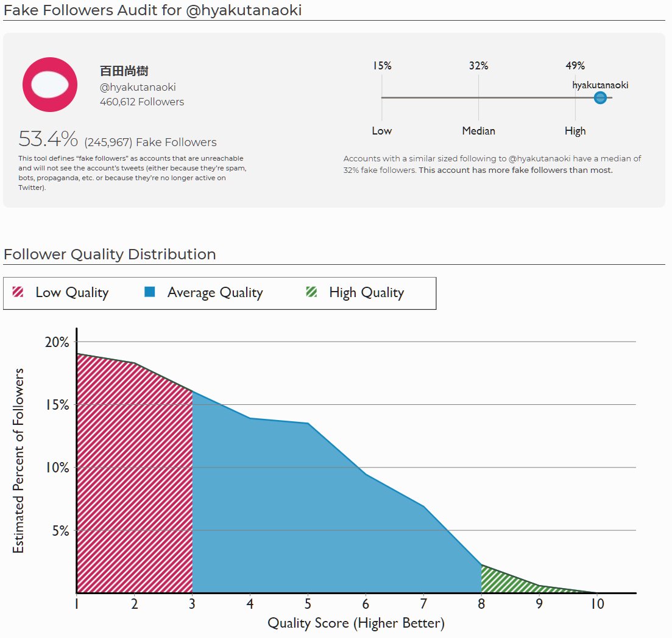Click the High Quality legend label
The height and width of the screenshot is (638, 672).
pyautogui.click(x=366, y=292)
